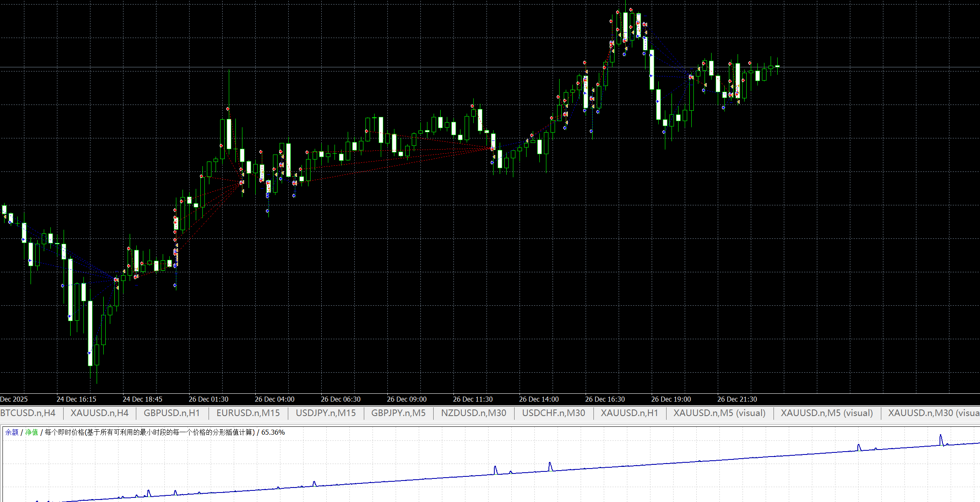Switch to NZDUSD.n,M30 chart tab

point(474,413)
